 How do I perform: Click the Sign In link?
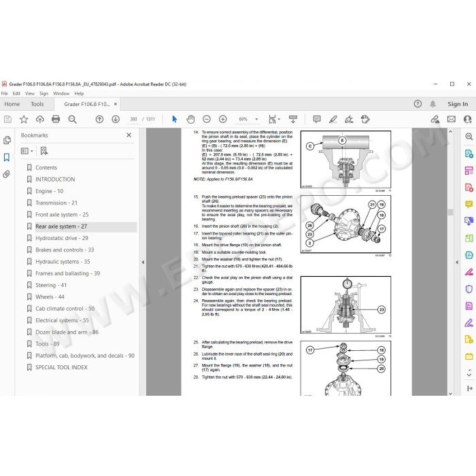point(458,104)
